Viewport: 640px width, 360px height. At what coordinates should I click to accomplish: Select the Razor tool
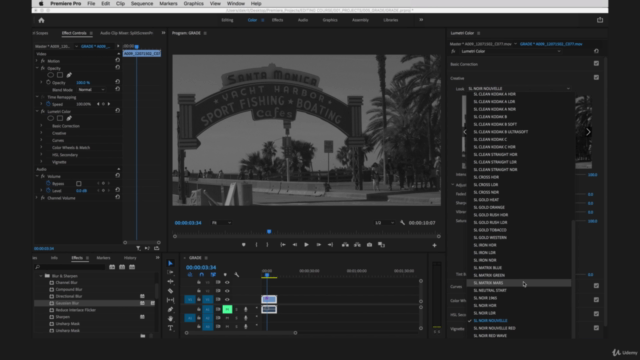click(171, 291)
